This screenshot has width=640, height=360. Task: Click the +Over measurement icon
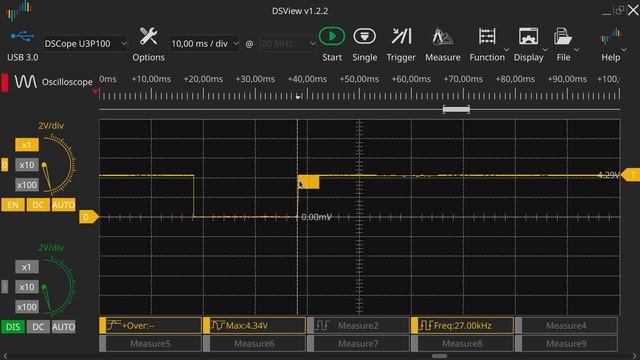[113, 325]
